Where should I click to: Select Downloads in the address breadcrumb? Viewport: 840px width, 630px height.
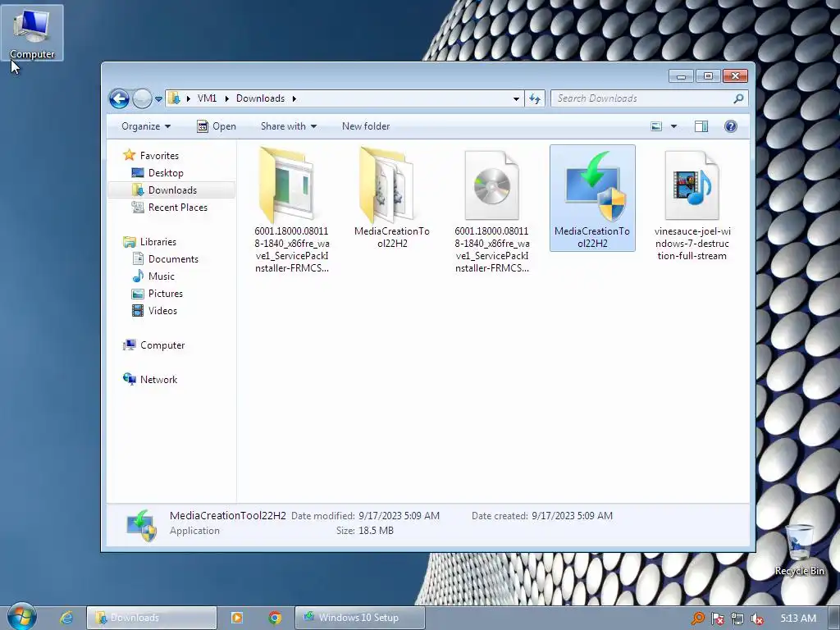coord(260,98)
